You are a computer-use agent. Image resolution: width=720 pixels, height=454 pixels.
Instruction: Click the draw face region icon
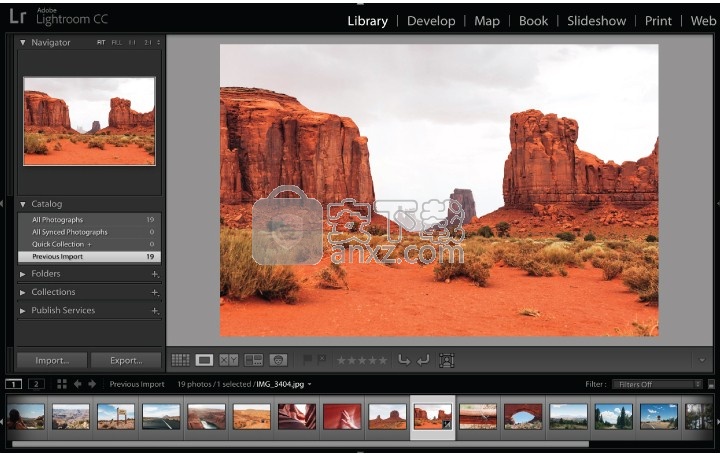(x=446, y=360)
